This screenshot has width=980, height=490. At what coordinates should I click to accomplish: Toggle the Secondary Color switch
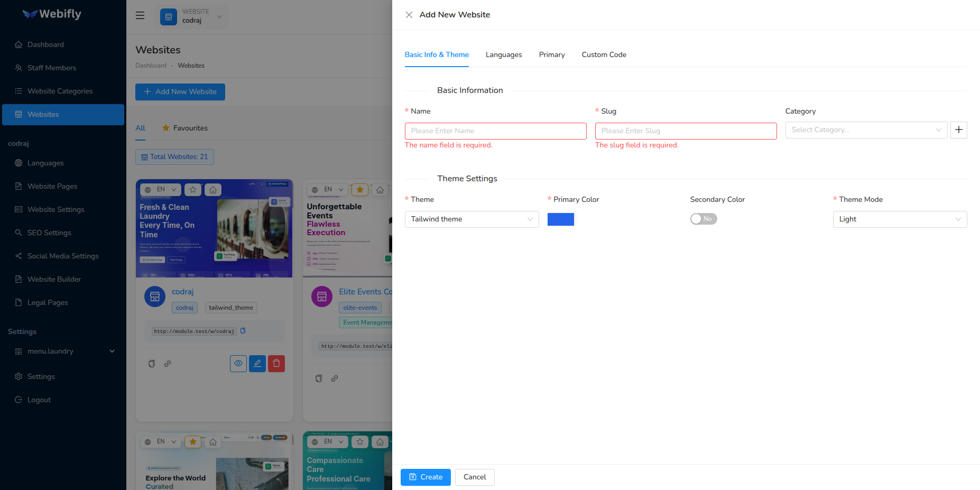tap(704, 219)
